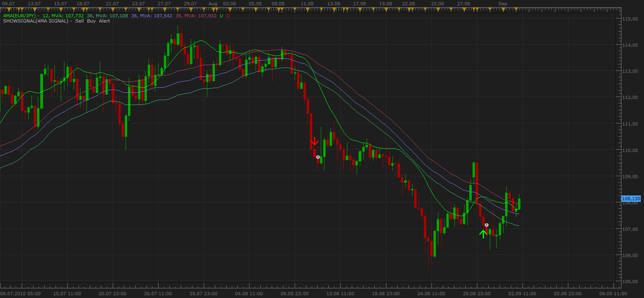Click the 'Alert' signal label
Screen dimensions: 644x298
pos(105,21)
